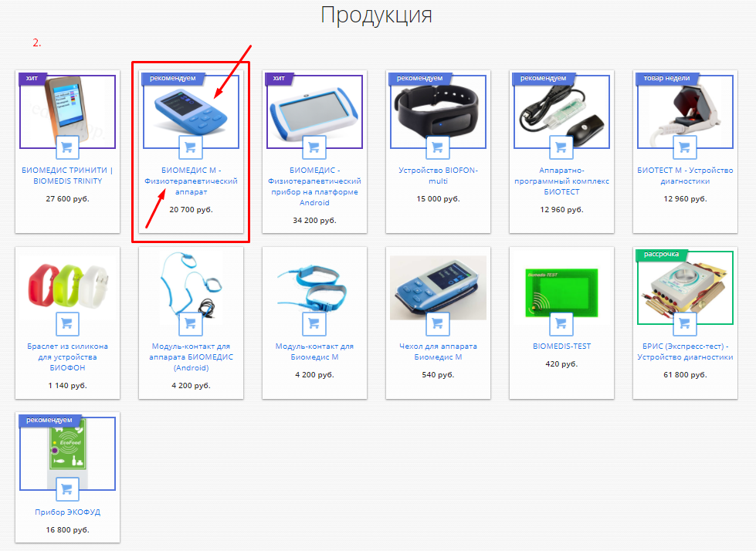Add БИОТЕСТ комплекс to cart
This screenshot has width=756, height=551.
pyautogui.click(x=561, y=147)
